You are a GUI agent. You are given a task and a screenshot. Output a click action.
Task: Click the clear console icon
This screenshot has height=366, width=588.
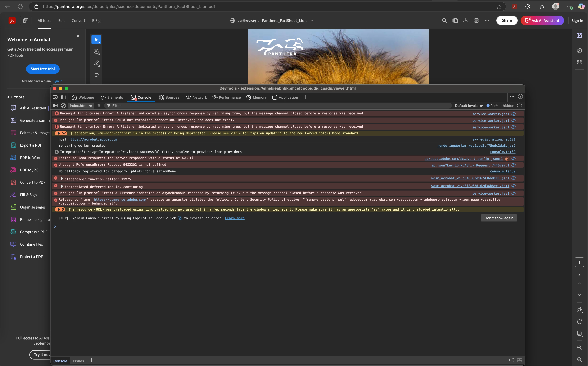point(63,106)
